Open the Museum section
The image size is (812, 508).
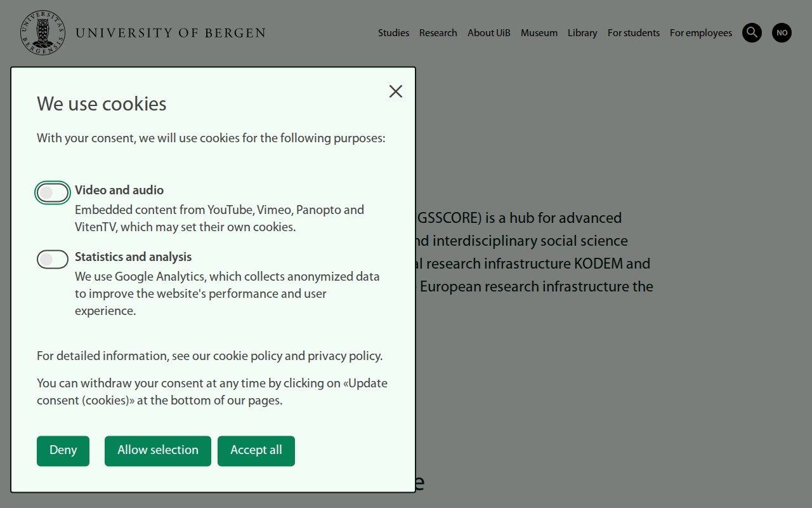(x=539, y=32)
